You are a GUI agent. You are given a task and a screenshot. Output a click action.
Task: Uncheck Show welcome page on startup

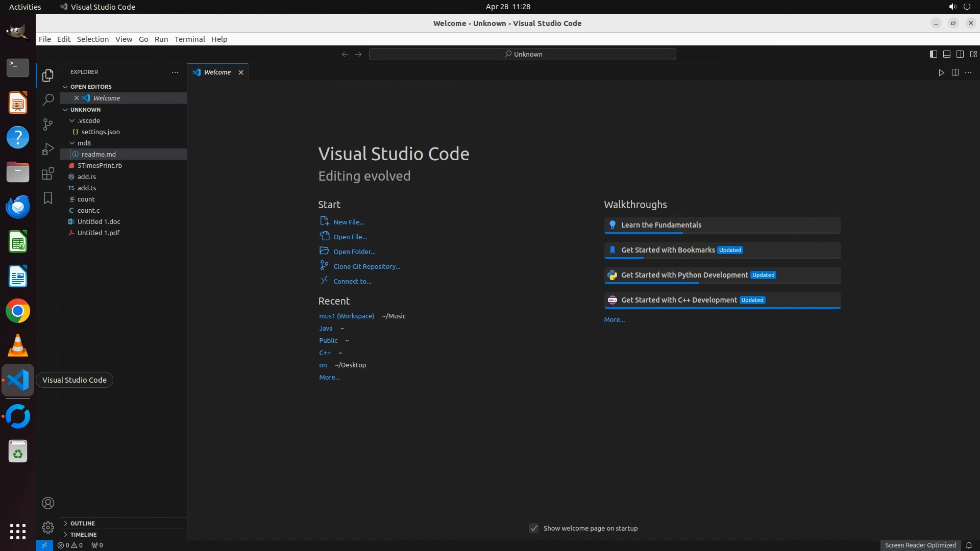click(x=534, y=528)
